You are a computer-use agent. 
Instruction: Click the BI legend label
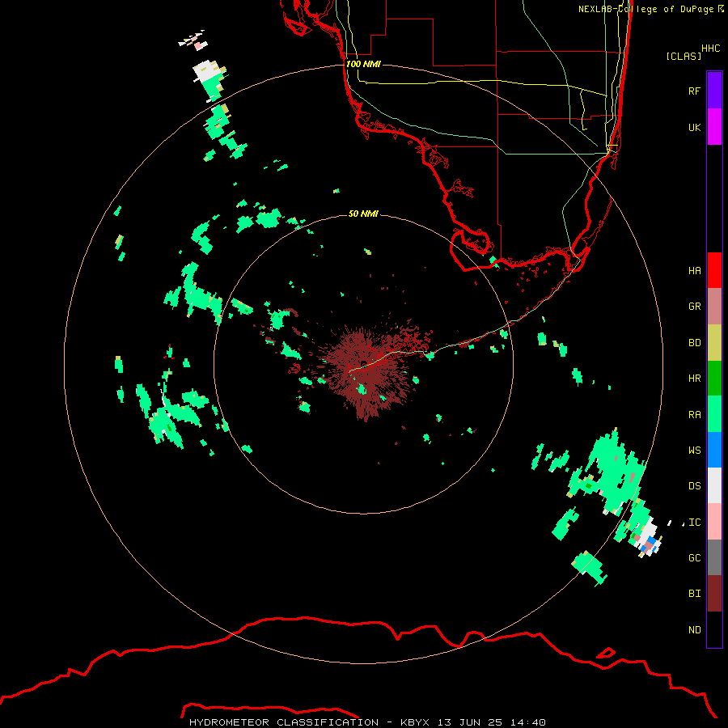(694, 594)
